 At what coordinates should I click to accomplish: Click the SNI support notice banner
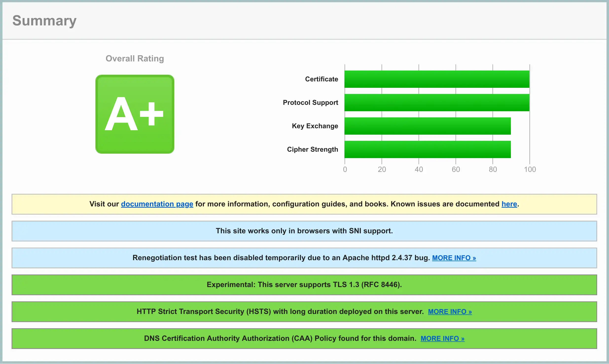(304, 231)
